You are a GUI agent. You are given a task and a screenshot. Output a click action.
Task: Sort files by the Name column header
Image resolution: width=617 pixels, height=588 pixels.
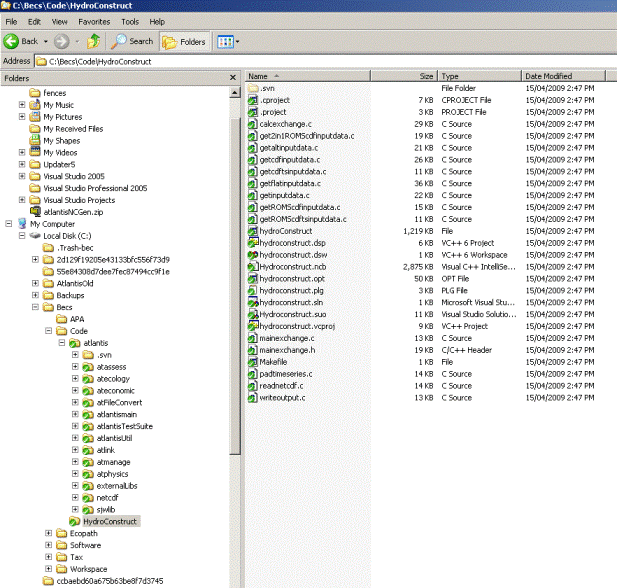(x=259, y=76)
